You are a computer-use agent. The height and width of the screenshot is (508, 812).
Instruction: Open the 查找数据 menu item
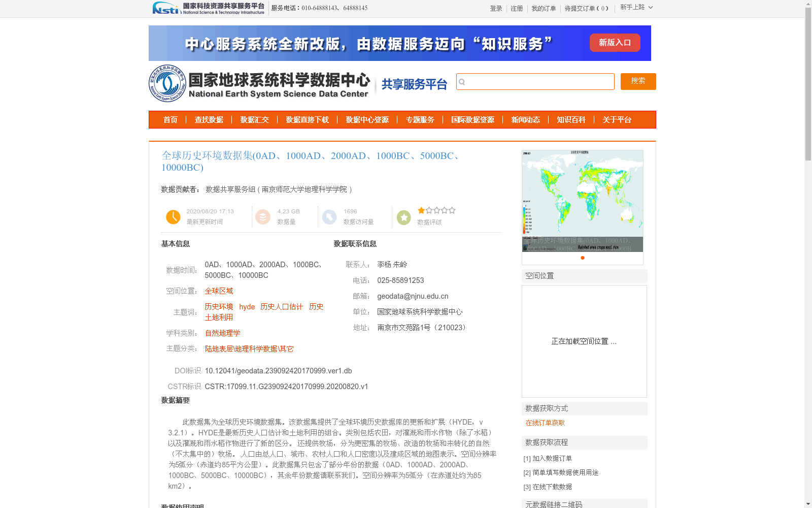209,120
